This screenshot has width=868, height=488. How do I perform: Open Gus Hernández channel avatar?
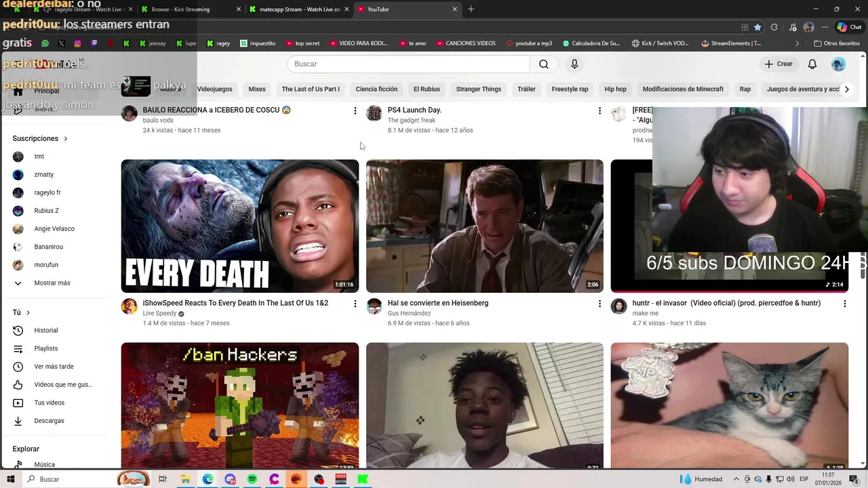click(374, 306)
